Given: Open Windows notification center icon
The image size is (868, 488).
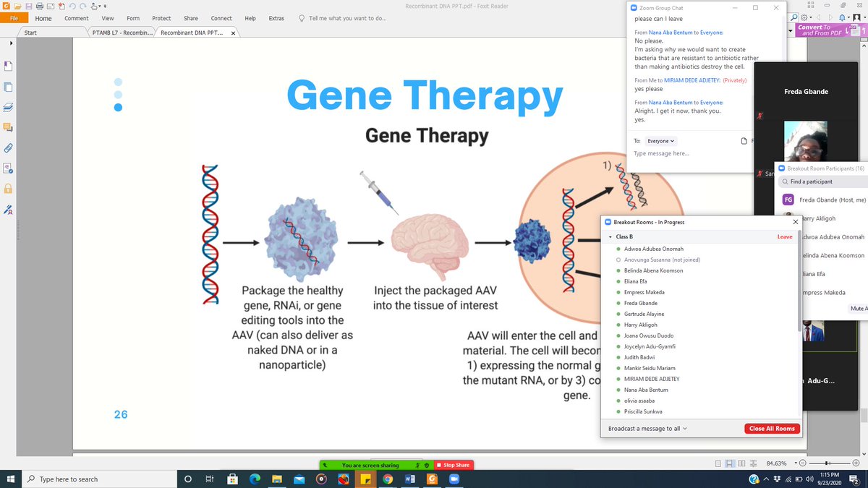Looking at the screenshot, I should 856,479.
